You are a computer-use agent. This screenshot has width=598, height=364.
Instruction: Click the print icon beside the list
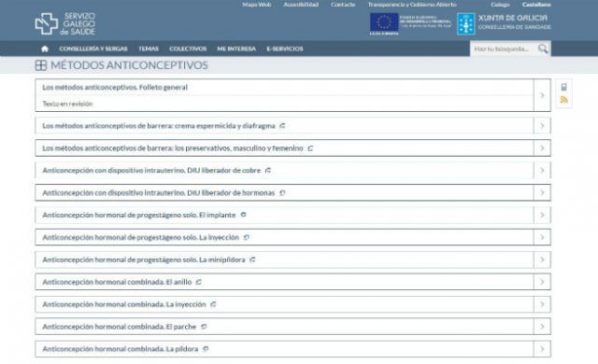pos(563,87)
